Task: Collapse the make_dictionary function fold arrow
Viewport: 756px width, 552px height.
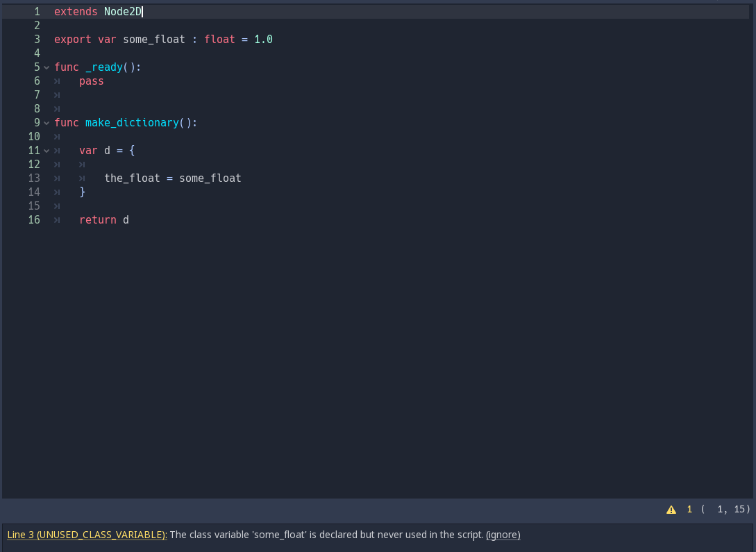Action: (x=46, y=123)
